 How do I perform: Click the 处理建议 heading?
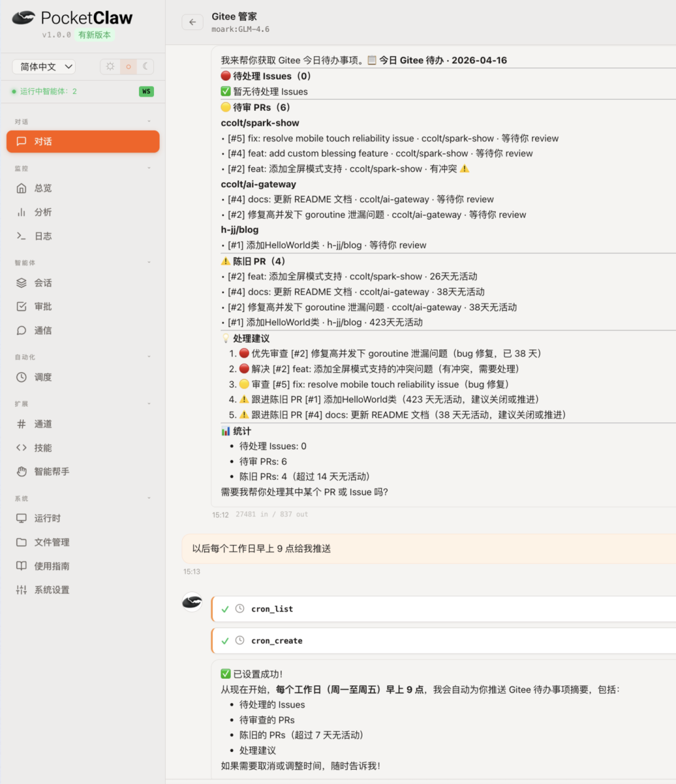(x=245, y=338)
